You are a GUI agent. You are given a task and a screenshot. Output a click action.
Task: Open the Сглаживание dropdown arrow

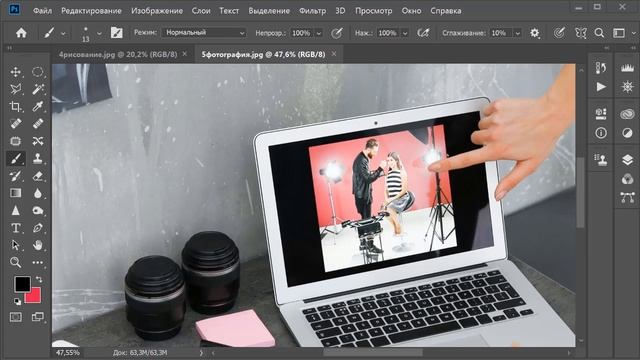coord(518,33)
